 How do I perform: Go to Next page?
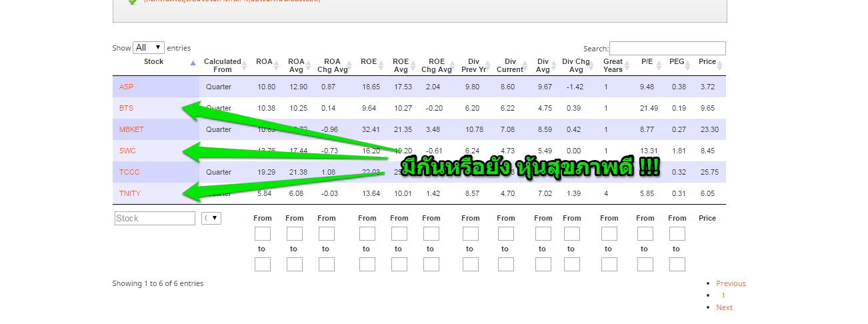(x=724, y=307)
